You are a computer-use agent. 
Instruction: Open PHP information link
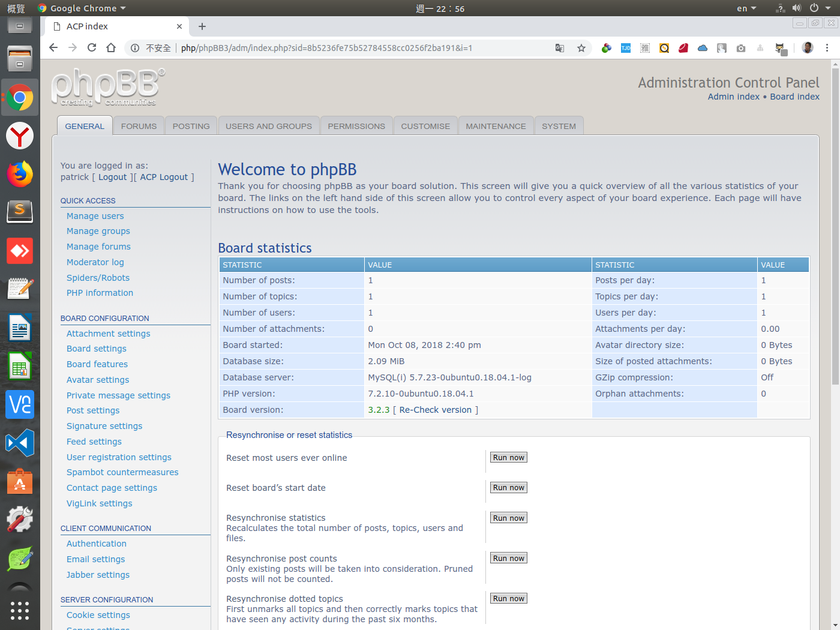[100, 293]
